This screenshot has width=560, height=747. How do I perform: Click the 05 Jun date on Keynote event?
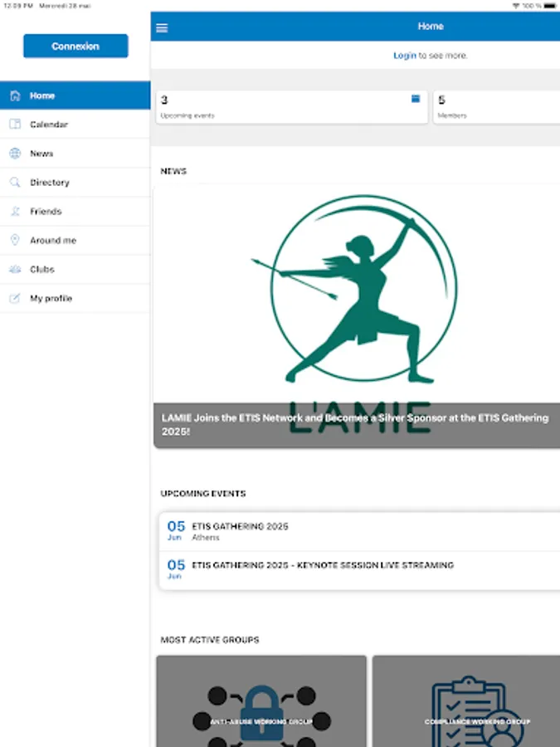tap(176, 569)
